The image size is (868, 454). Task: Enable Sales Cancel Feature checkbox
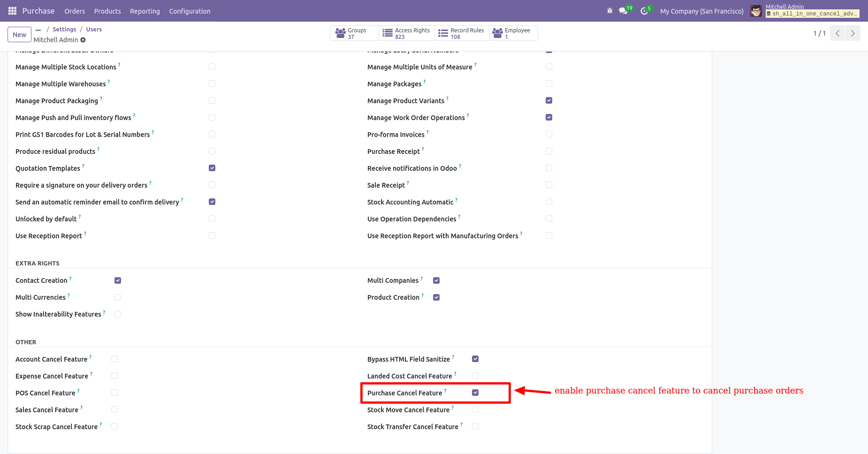[x=114, y=409]
